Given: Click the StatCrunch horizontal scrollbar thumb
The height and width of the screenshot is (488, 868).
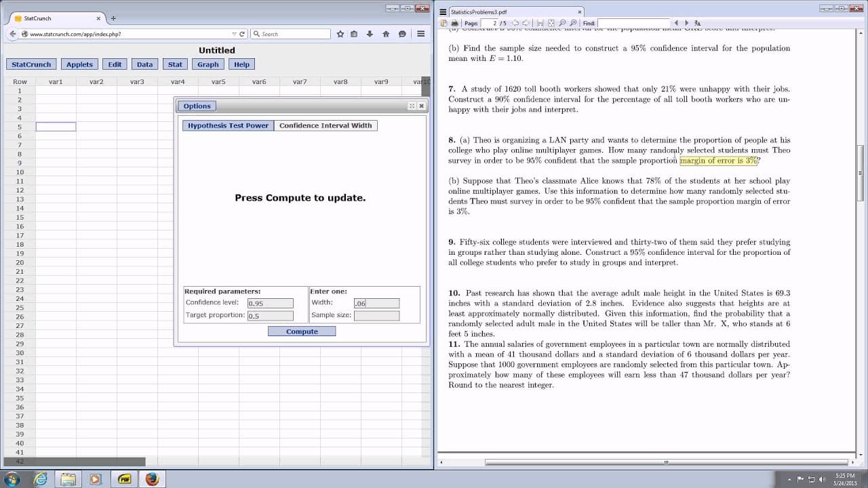Looking at the screenshot, I should click(75, 462).
